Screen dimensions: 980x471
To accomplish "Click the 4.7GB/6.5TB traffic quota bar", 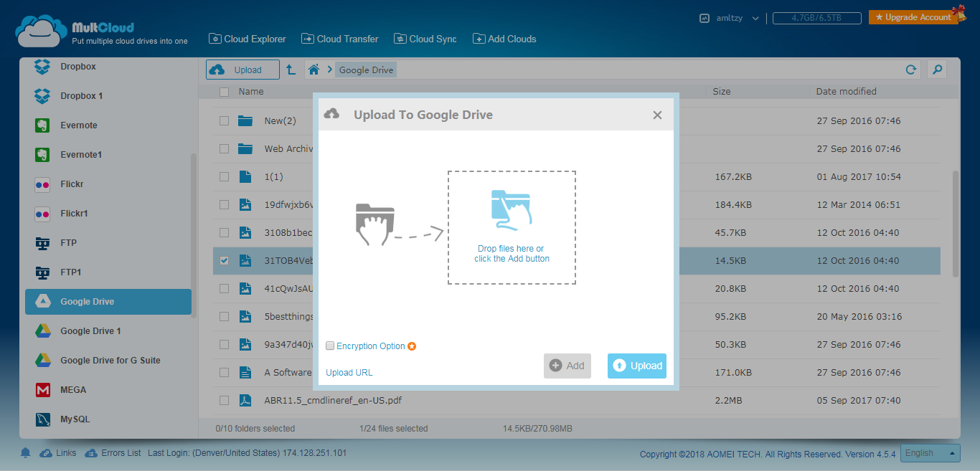I will [816, 18].
